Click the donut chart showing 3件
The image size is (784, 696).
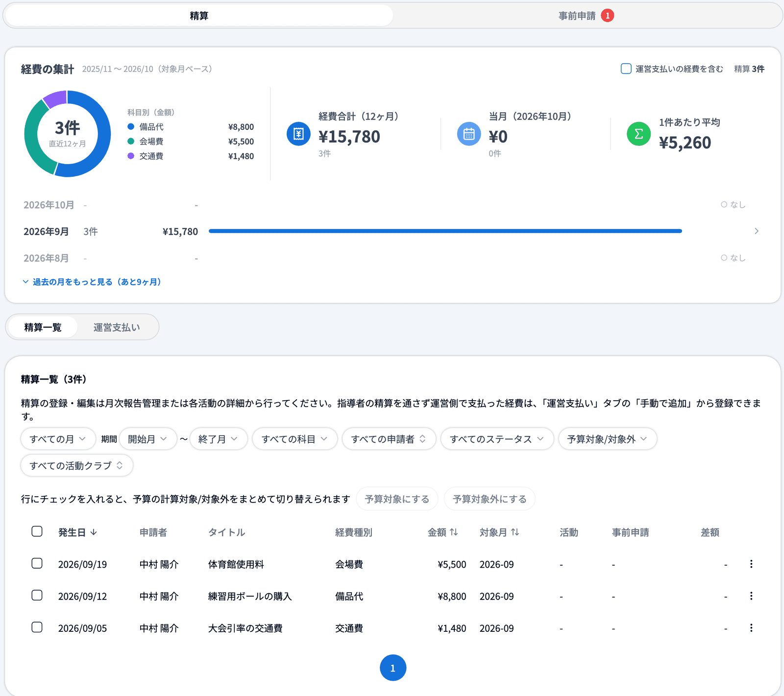[x=68, y=134]
